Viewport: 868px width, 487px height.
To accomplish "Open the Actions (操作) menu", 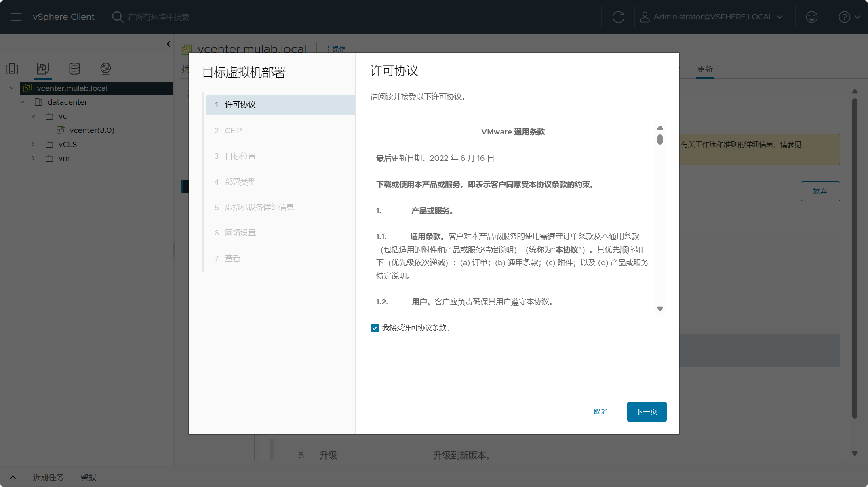I will tap(336, 49).
